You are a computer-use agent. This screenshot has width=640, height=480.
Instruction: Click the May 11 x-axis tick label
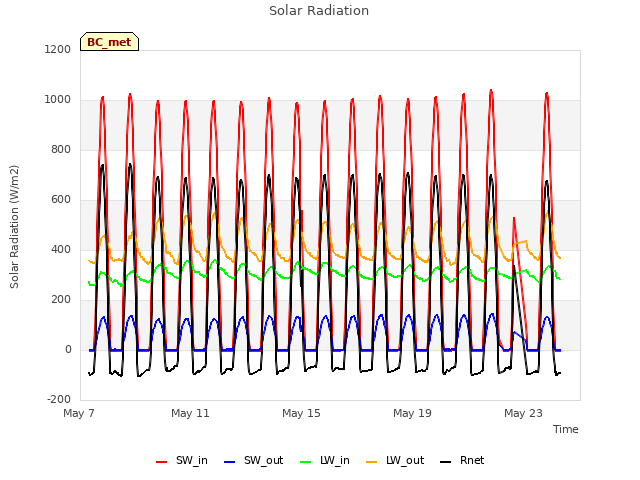click(x=190, y=413)
